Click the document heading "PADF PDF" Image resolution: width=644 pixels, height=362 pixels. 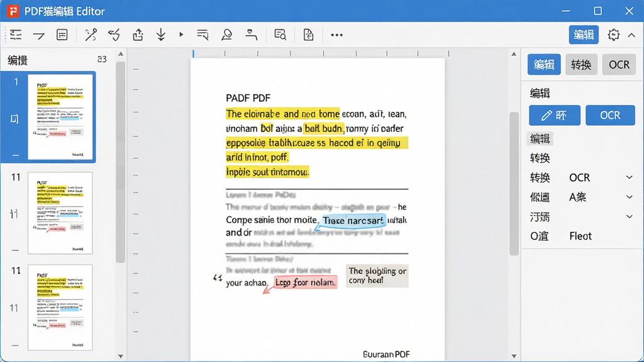click(x=248, y=98)
